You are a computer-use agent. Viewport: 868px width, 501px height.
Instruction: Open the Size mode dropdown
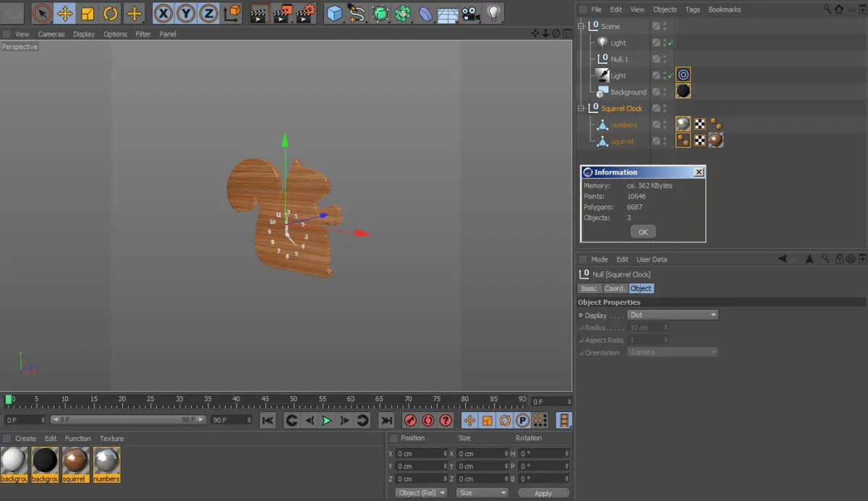click(x=482, y=493)
